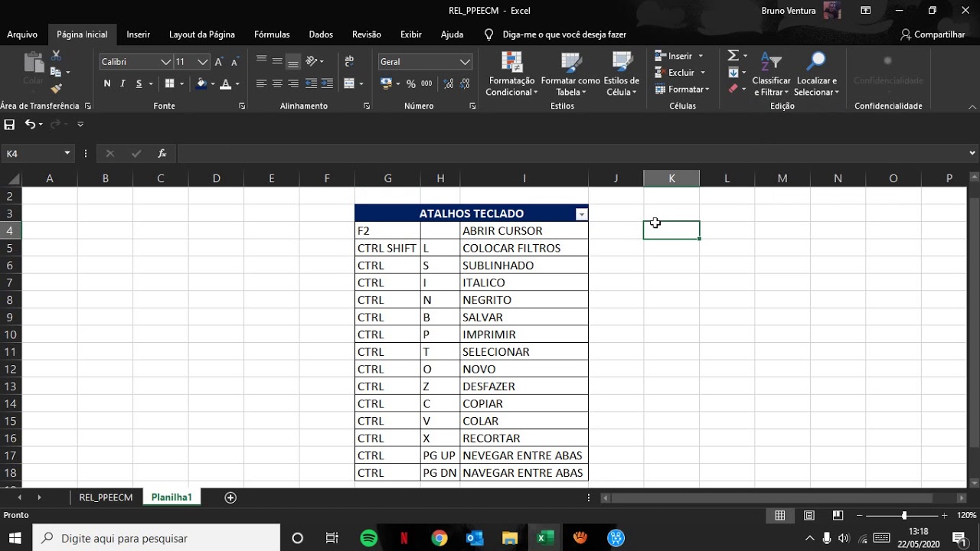Click the accounting currency format icon

[386, 83]
